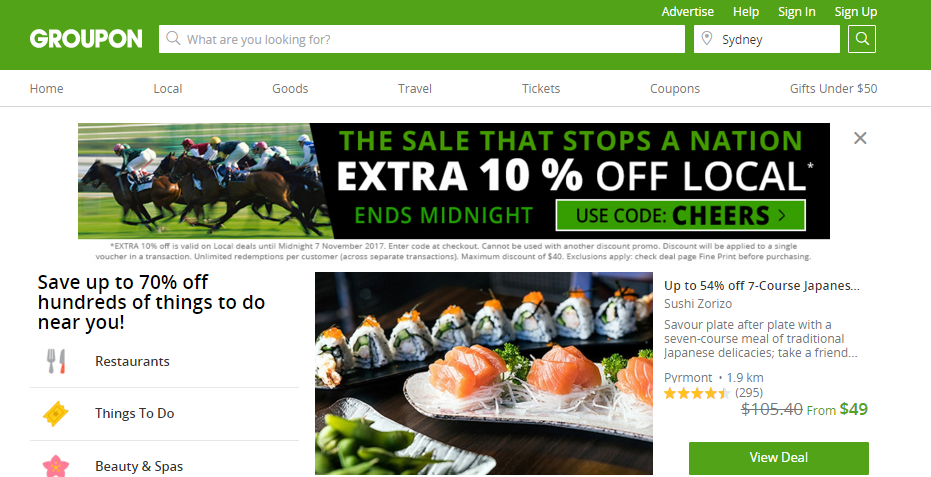Close the sale banner with X
This screenshot has width=931, height=477.
tap(860, 138)
